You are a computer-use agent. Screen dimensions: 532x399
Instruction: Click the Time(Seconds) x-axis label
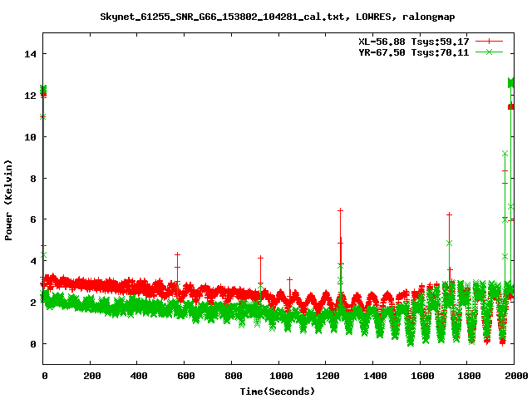277,392
